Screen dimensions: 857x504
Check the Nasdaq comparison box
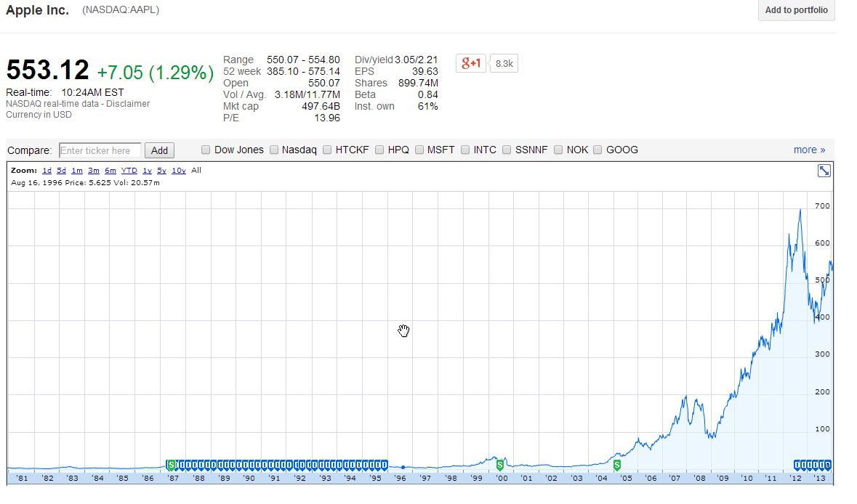[274, 150]
